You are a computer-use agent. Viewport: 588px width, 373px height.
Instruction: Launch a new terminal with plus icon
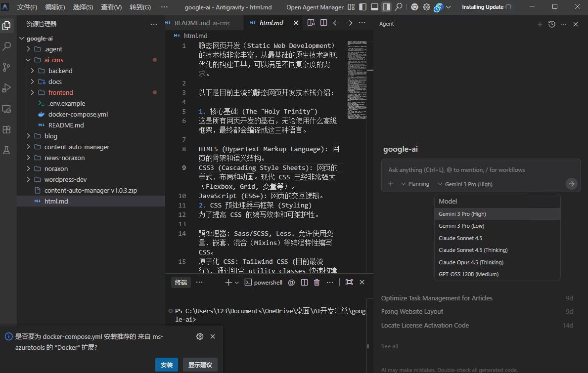(228, 282)
